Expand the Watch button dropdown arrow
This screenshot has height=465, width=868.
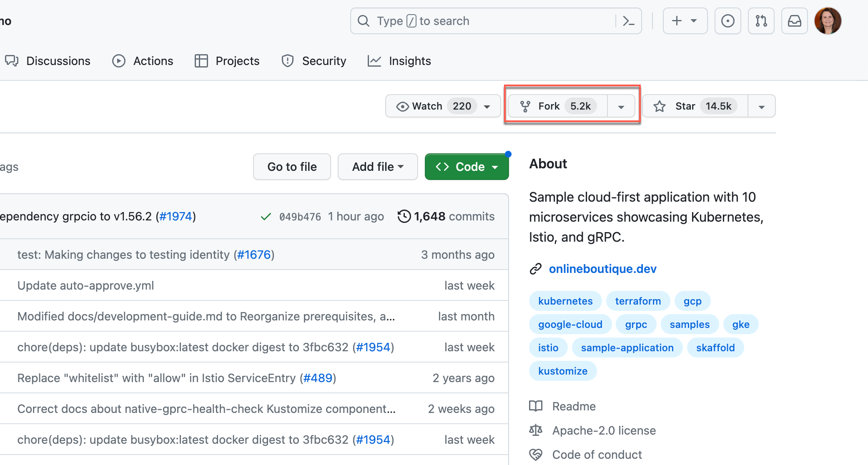(488, 106)
